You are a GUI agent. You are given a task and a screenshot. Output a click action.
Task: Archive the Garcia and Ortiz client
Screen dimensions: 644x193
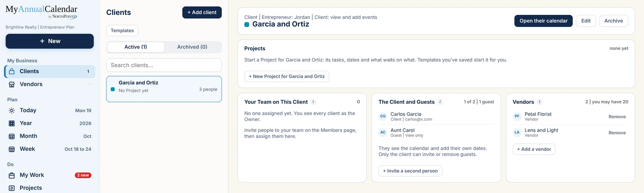pyautogui.click(x=613, y=21)
